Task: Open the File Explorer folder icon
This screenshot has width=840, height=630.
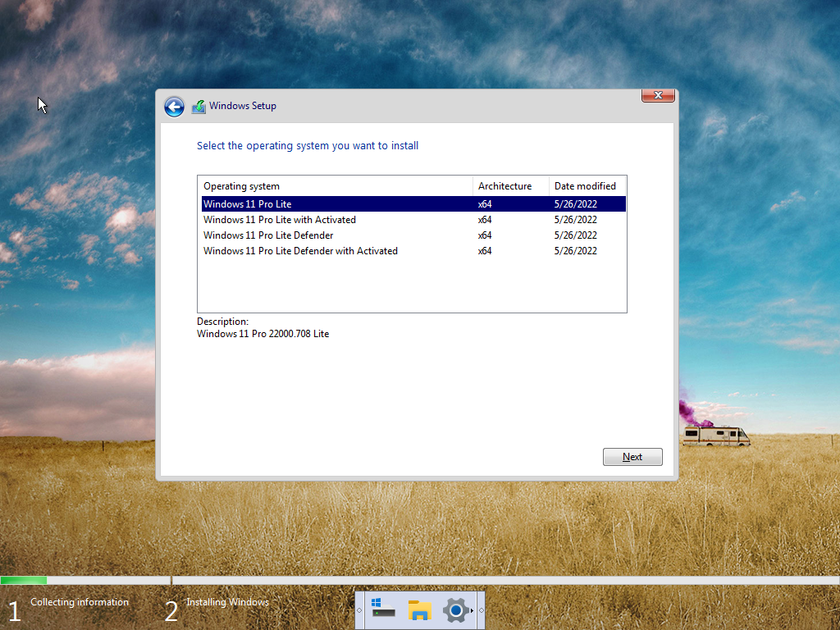Action: coord(419,610)
